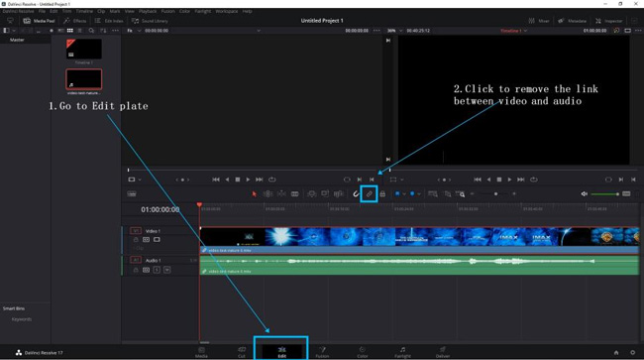The image size is (644, 360).
Task: Toggle the Snapping magnet icon
Action: pyautogui.click(x=356, y=194)
